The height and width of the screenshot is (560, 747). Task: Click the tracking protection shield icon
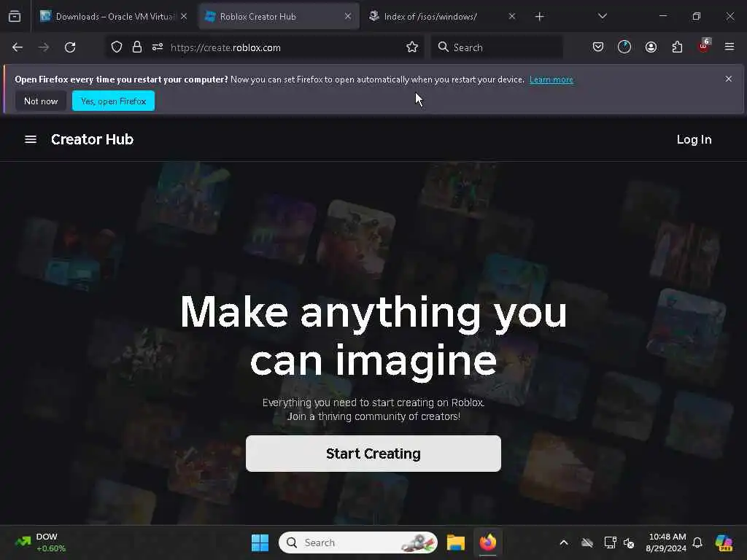coord(117,47)
